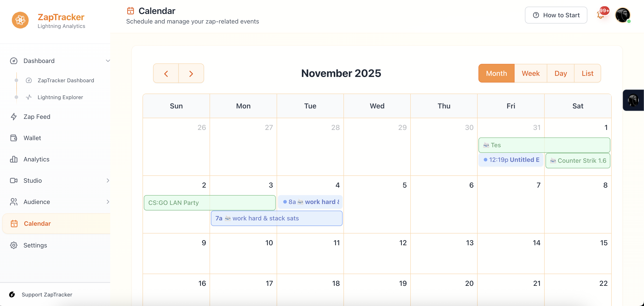Open the Wallet via its sidebar icon
The height and width of the screenshot is (306, 644).
[x=14, y=138]
